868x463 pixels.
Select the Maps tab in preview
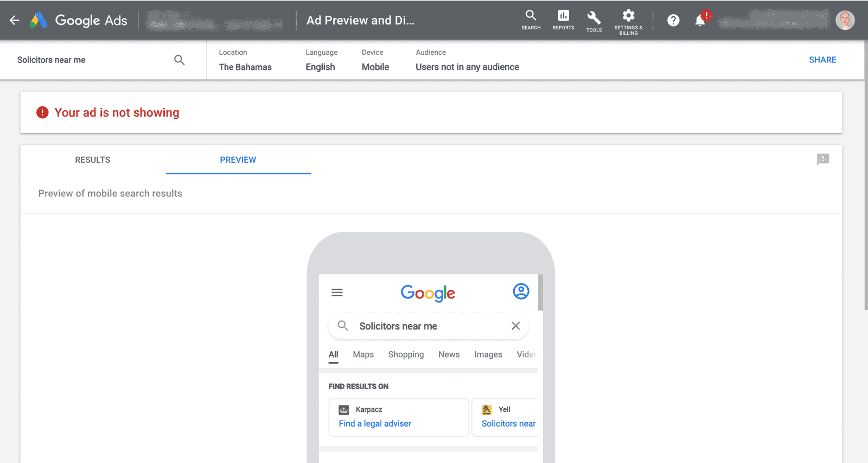[x=363, y=354]
